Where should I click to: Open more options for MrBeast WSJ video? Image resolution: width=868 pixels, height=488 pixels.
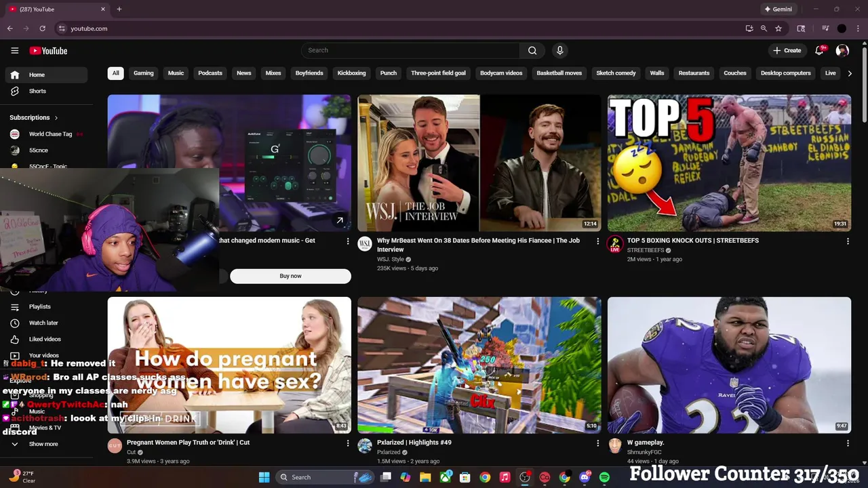pyautogui.click(x=597, y=241)
